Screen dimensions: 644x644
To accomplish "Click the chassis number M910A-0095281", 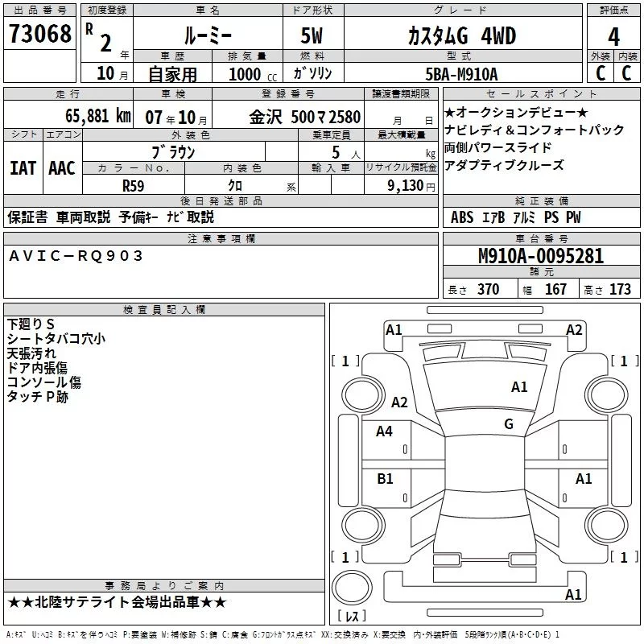I will click(541, 256).
